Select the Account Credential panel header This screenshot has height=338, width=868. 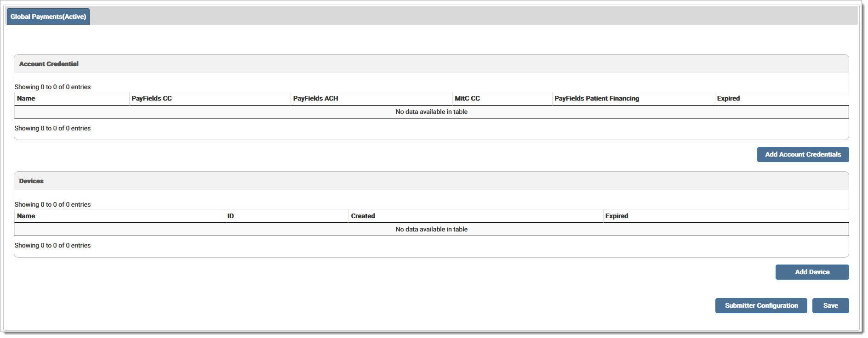49,64
